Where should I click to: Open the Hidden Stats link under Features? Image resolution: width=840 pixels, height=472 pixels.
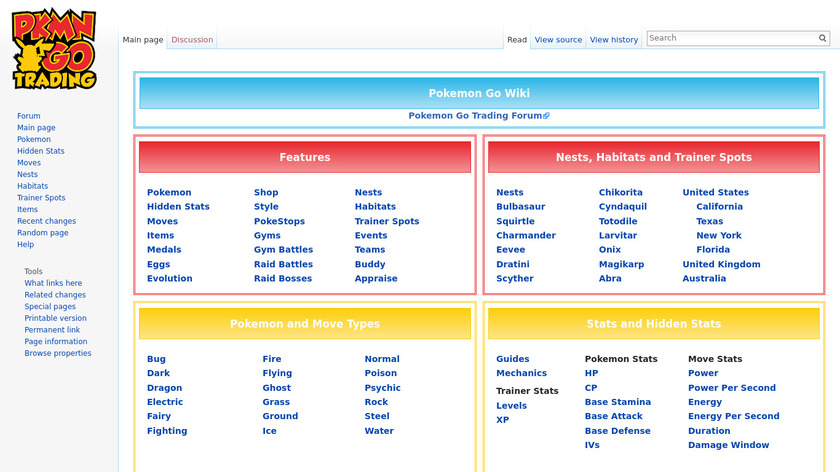pyautogui.click(x=178, y=207)
